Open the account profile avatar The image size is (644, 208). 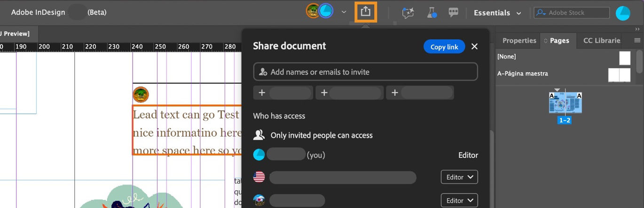[623, 13]
